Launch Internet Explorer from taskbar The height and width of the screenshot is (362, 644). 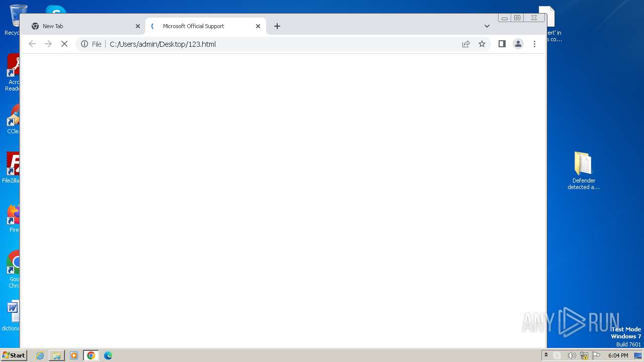tap(40, 355)
